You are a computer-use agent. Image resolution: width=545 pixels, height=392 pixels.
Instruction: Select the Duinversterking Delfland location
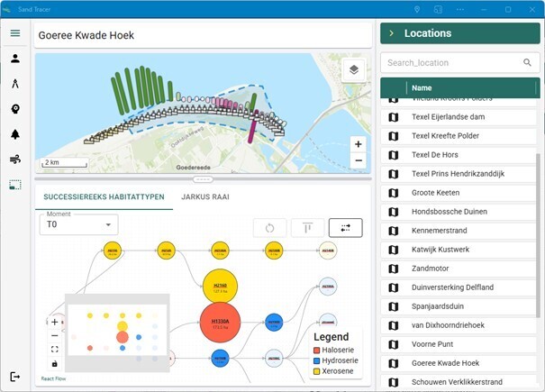(459, 287)
